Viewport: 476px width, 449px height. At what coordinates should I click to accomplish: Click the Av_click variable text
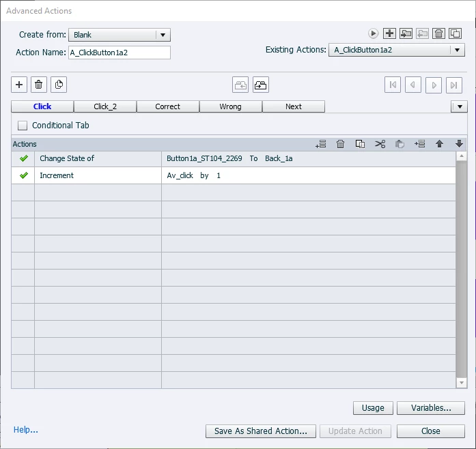[180, 175]
